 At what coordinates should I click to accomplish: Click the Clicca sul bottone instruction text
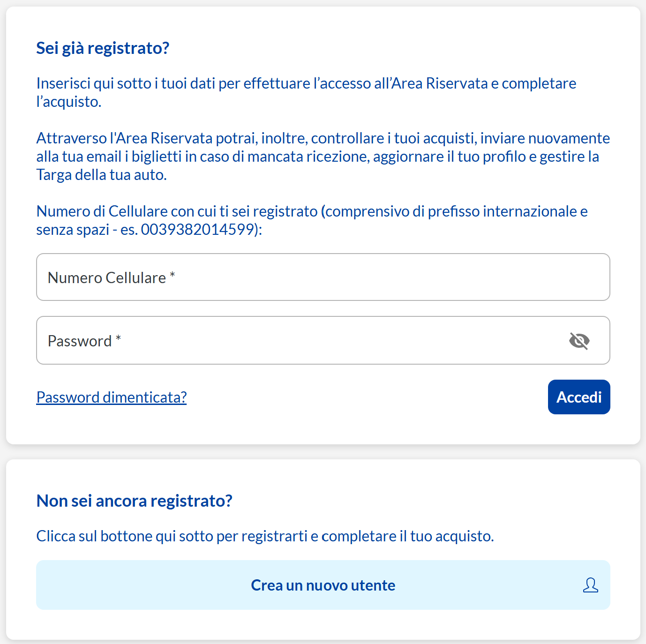[265, 536]
